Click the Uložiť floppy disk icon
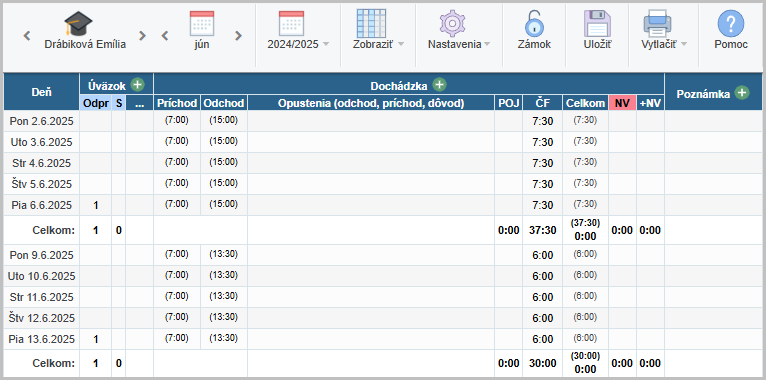The width and height of the screenshot is (766, 380). (x=597, y=23)
